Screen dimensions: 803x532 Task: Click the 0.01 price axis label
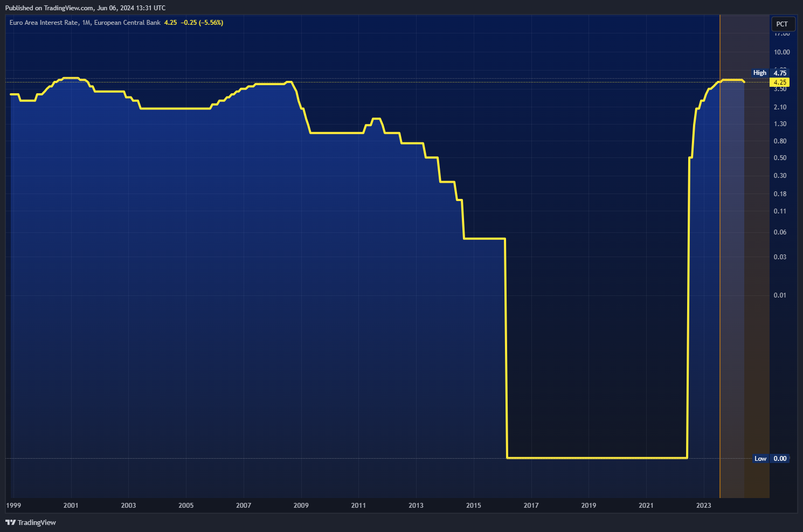pyautogui.click(x=780, y=295)
